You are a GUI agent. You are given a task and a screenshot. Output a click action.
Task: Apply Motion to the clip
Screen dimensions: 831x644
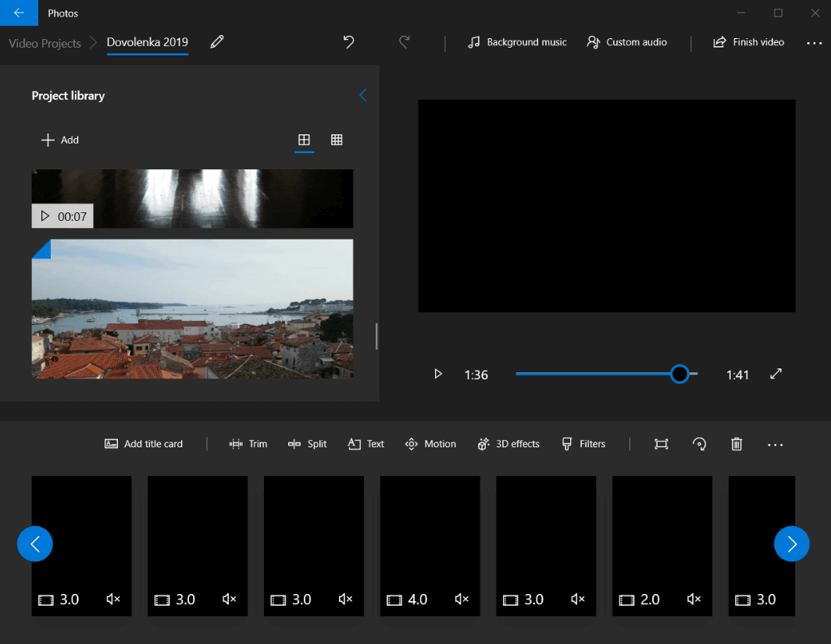coord(430,443)
